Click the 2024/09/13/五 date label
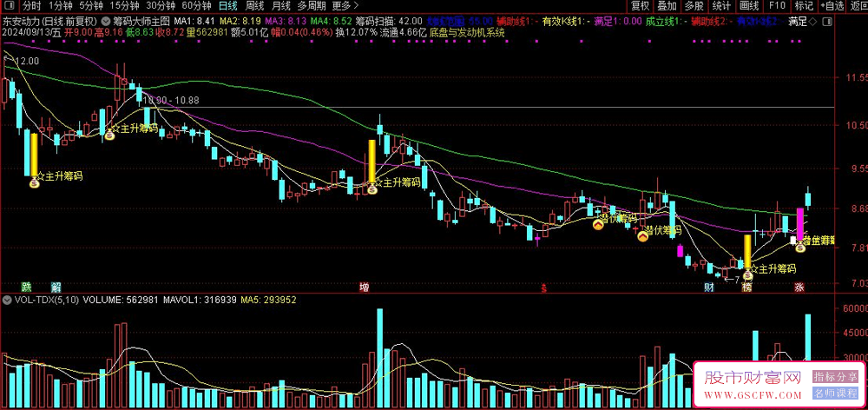The height and width of the screenshot is (410, 868). [31, 32]
